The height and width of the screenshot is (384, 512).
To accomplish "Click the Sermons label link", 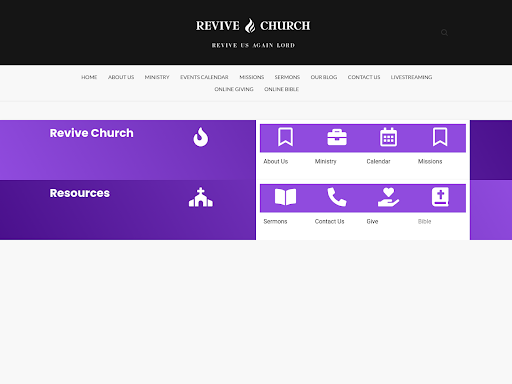I will pos(275,221).
